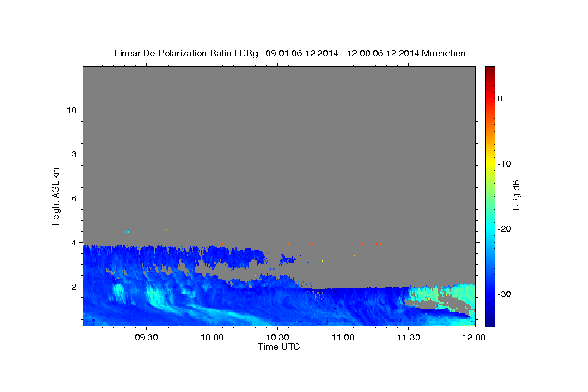Click the '10:00' time axis label

pyautogui.click(x=212, y=338)
